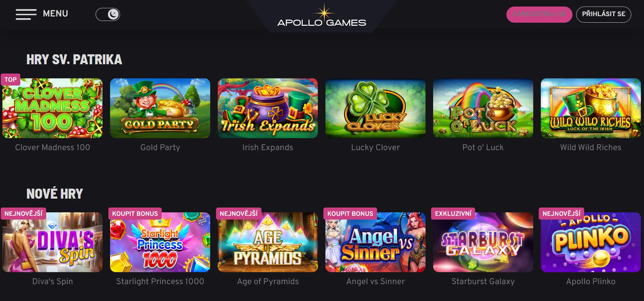
Task: Launch the Diva's Spin game image
Action: coord(52,242)
